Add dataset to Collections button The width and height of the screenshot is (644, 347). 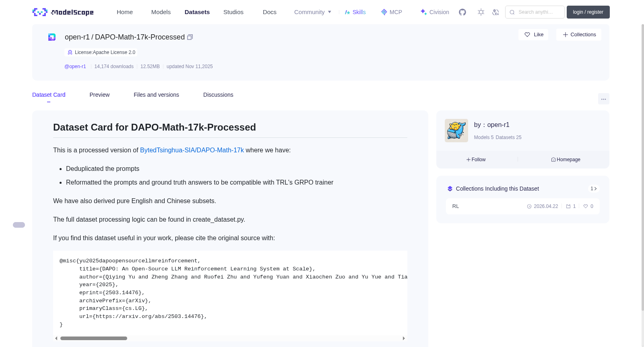[579, 35]
